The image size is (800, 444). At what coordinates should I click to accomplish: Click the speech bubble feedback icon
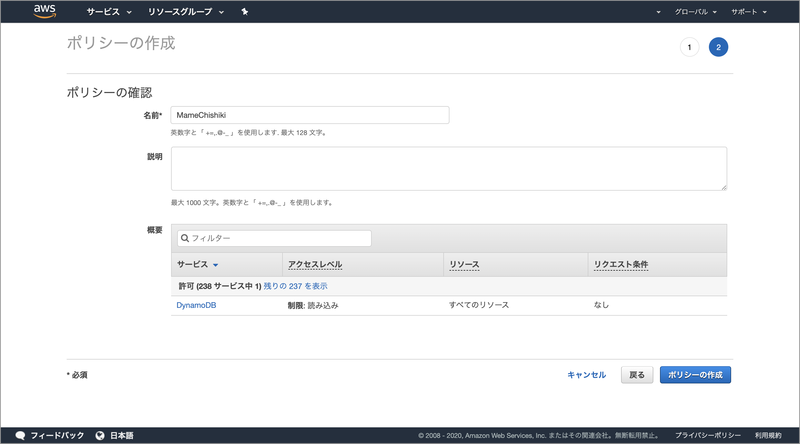pyautogui.click(x=20, y=435)
